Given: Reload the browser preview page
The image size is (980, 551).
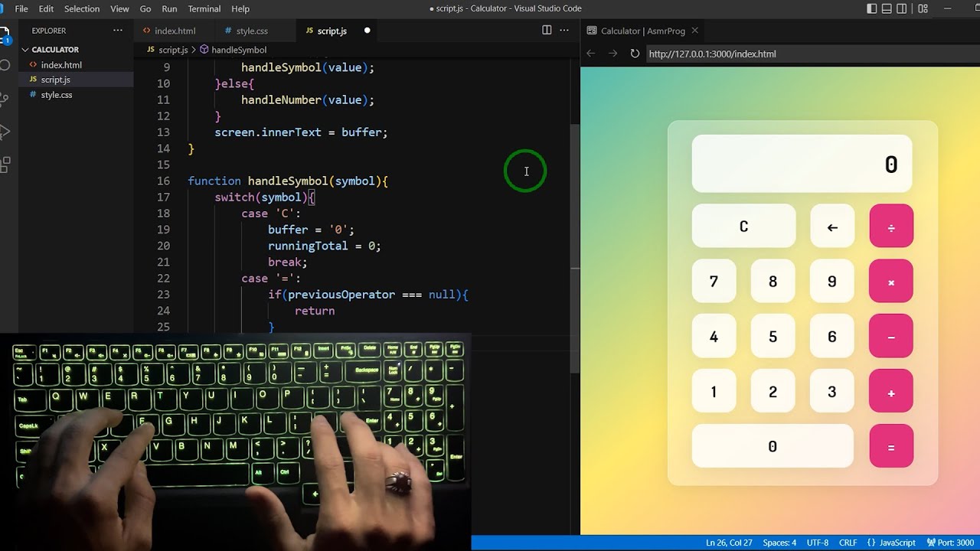Looking at the screenshot, I should (x=635, y=54).
